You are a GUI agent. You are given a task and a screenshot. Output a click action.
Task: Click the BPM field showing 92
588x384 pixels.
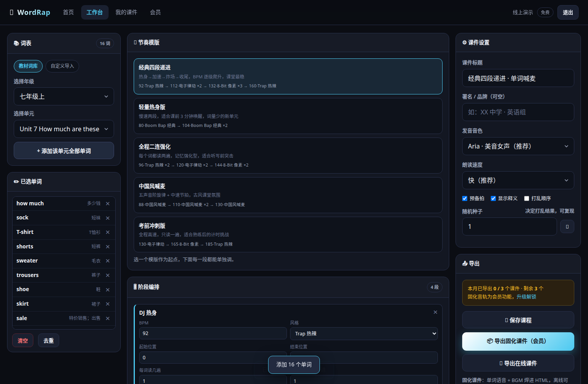[x=213, y=333]
